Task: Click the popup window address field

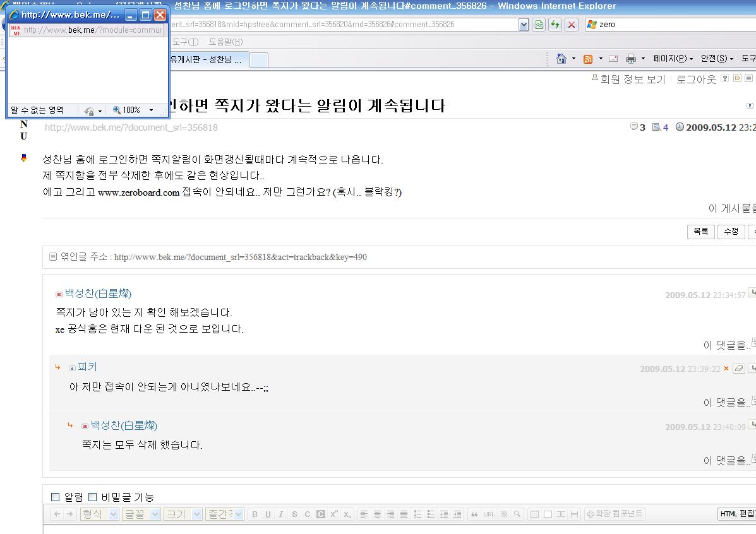Action: click(87, 30)
